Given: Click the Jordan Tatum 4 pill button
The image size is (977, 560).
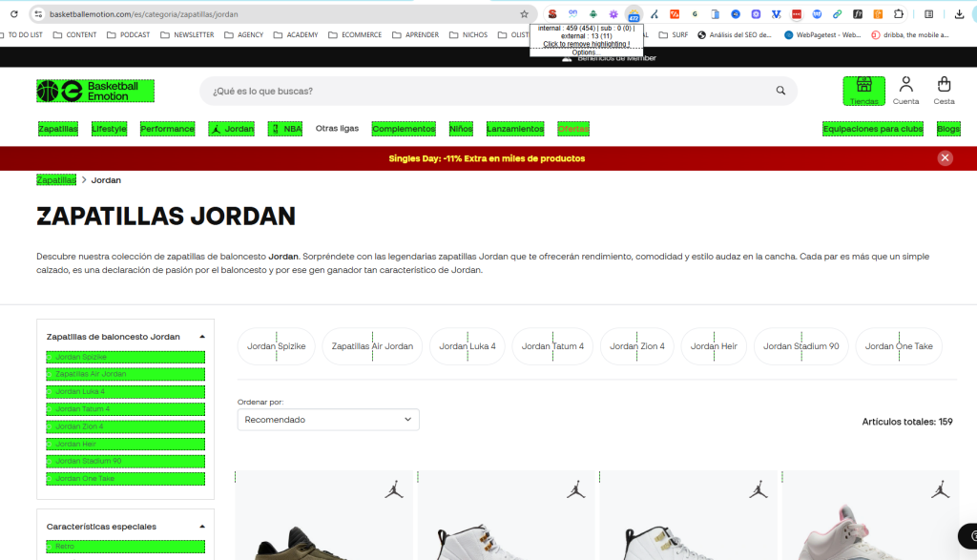Looking at the screenshot, I should point(552,346).
